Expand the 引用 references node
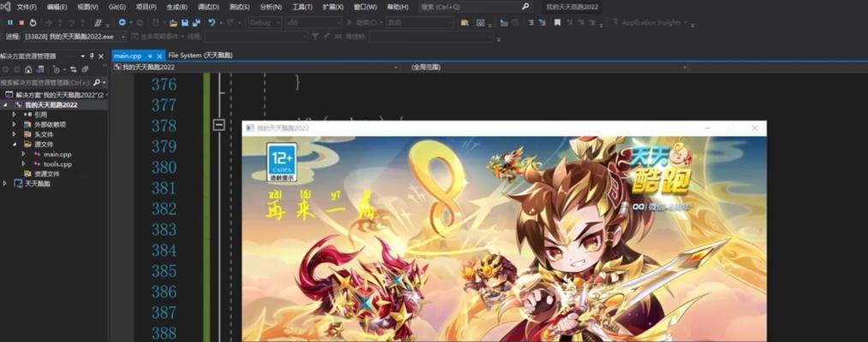Viewport: 868px width, 342px height. point(15,115)
